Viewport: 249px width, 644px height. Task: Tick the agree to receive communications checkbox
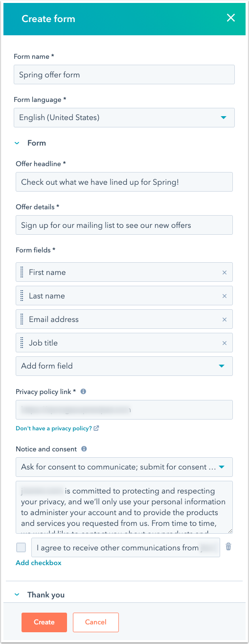click(21, 547)
